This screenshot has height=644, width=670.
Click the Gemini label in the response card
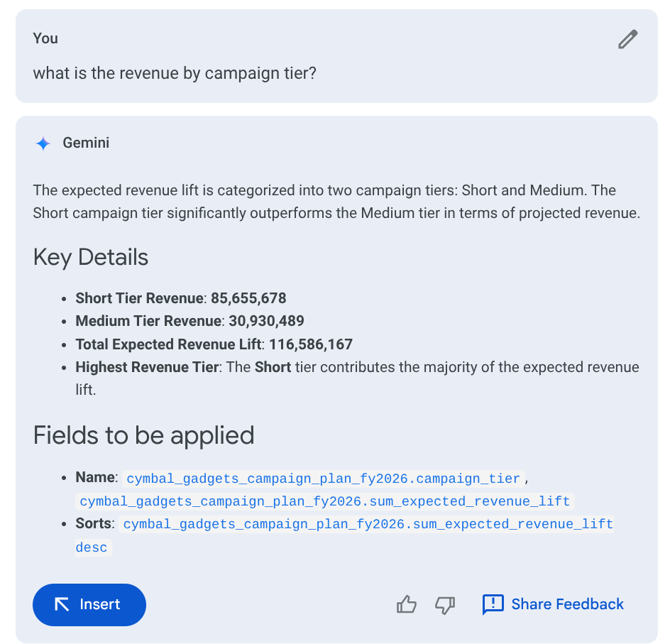point(86,143)
